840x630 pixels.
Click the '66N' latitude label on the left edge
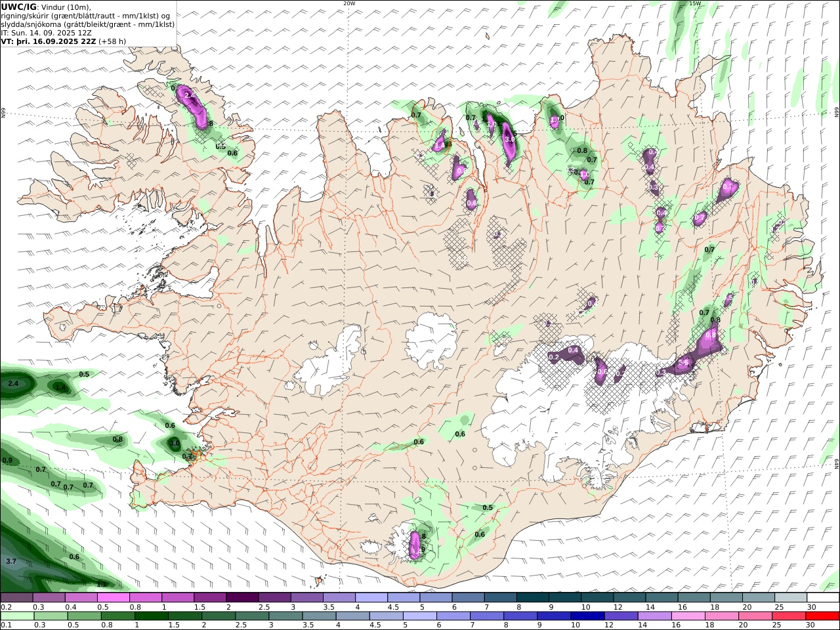coord(3,113)
